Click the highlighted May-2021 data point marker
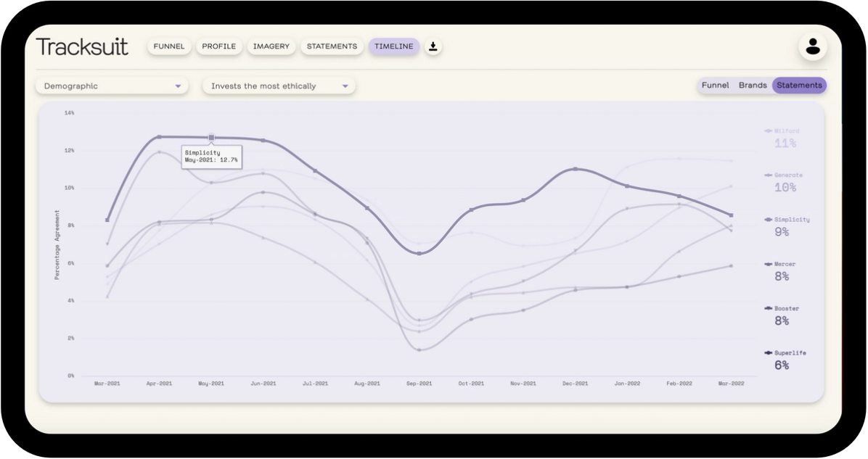868x459 pixels. click(x=211, y=136)
